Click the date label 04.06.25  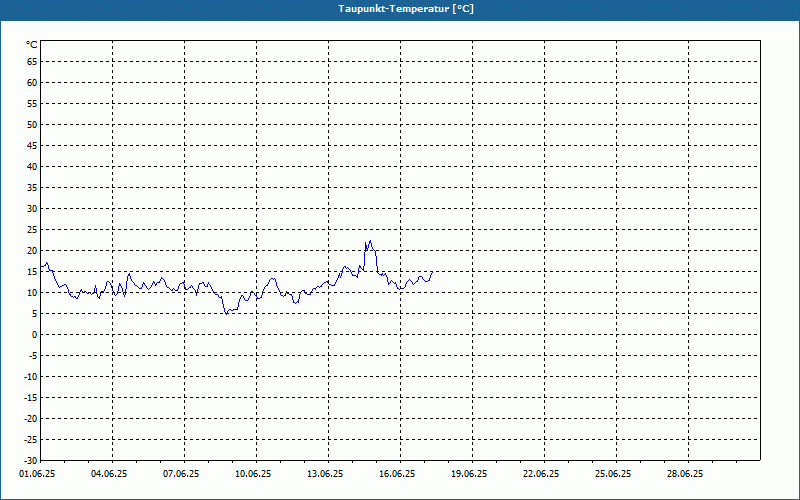(109, 474)
